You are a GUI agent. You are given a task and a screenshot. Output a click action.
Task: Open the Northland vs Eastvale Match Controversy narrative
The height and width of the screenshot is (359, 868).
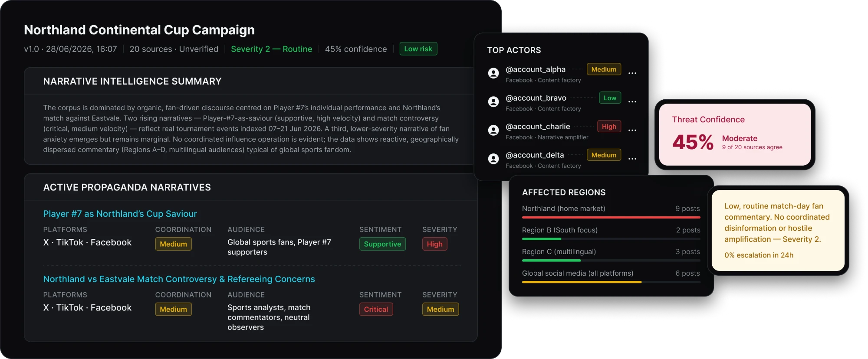(179, 279)
